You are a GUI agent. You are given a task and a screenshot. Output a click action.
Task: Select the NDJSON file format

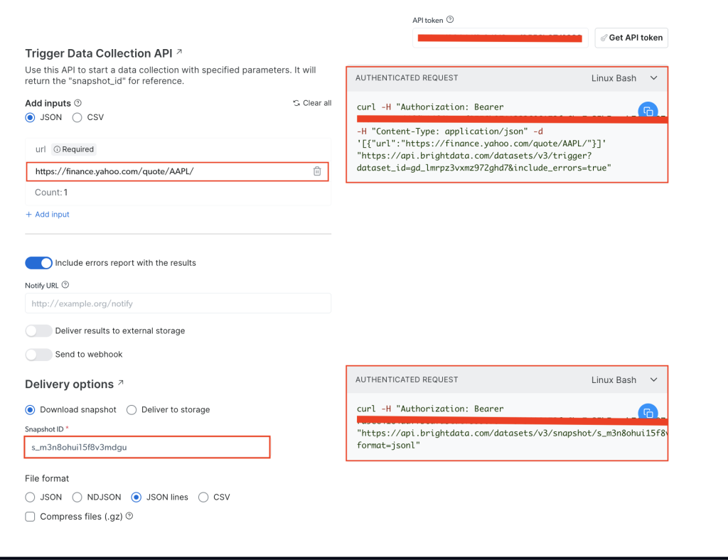coord(79,497)
